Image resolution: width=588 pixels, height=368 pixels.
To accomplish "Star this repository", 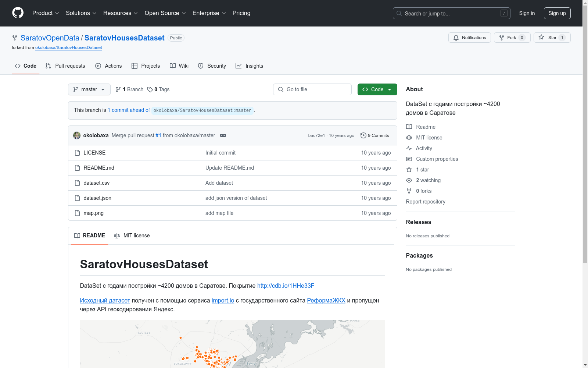I will click(552, 38).
